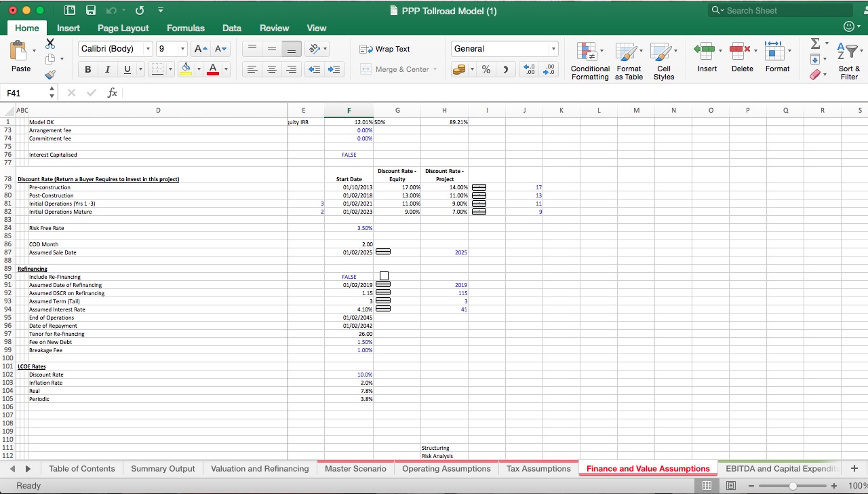Click the Search Sheet field
Screen dimensions: 868x494
(780, 10)
